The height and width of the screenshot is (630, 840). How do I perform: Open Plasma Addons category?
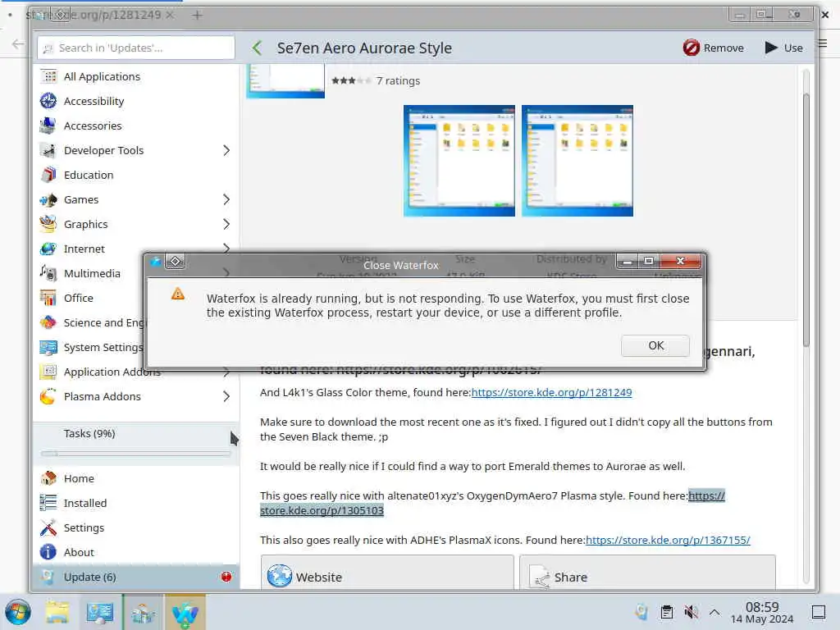tap(136, 397)
